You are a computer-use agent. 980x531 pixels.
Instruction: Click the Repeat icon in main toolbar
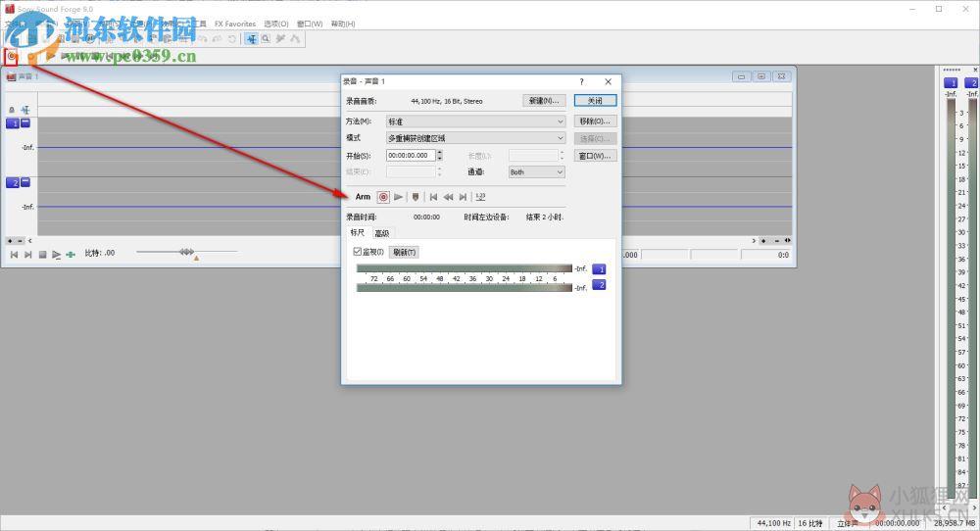(232, 39)
